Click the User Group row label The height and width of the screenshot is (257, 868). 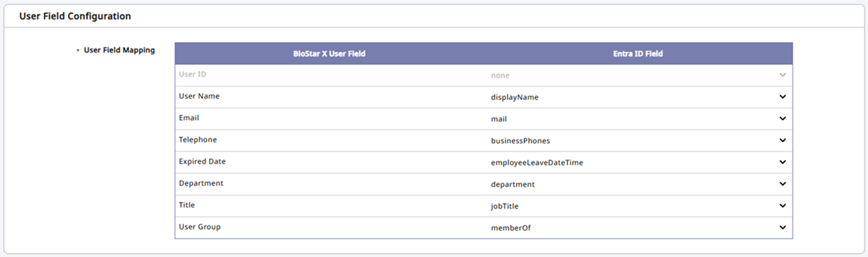(200, 227)
